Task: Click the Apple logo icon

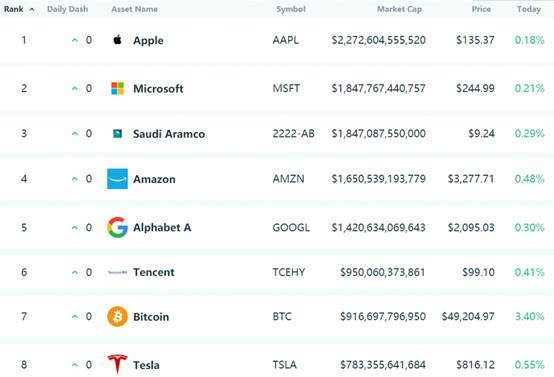Action: click(x=117, y=40)
